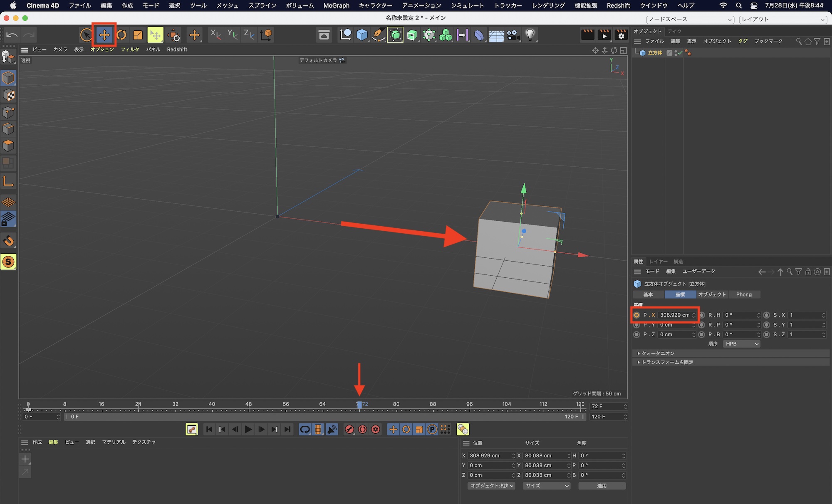Screen dimensions: 832x504
Task: Click the Light object bulb icon
Action: [x=530, y=35]
